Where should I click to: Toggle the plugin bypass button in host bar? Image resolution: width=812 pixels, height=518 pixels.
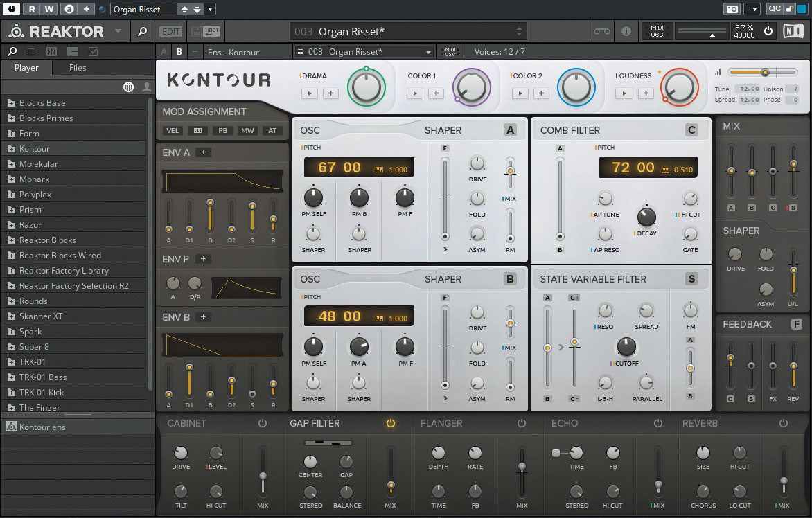click(x=11, y=9)
